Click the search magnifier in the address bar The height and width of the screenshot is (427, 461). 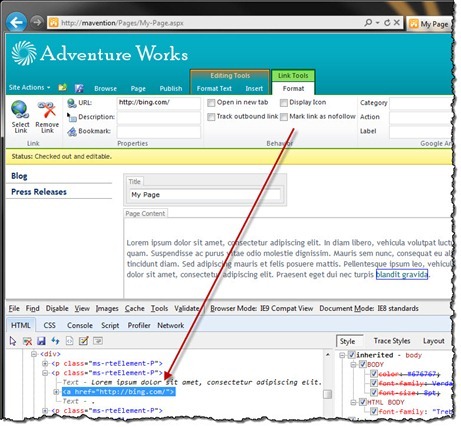click(x=368, y=23)
